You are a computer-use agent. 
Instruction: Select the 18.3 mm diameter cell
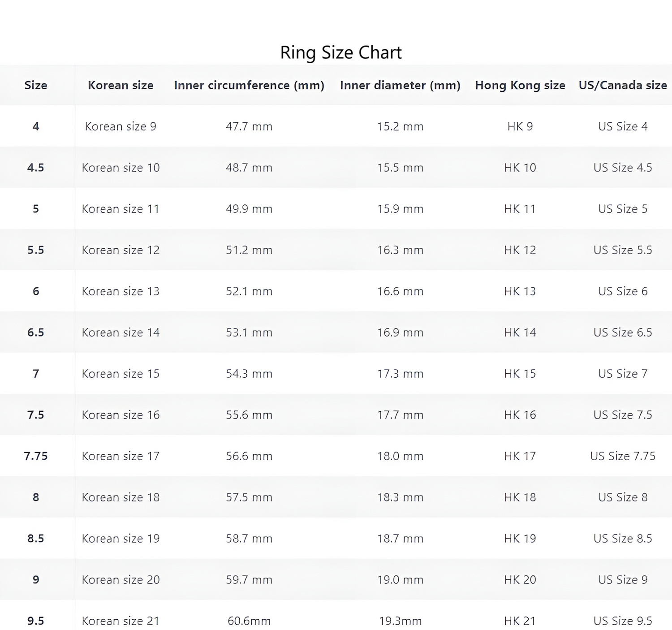[x=400, y=497]
